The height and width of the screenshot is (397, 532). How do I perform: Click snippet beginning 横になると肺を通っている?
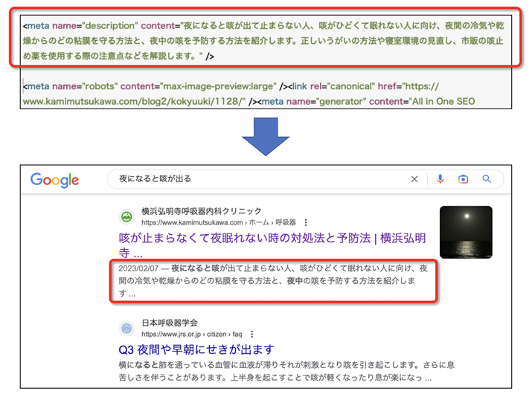(286, 371)
